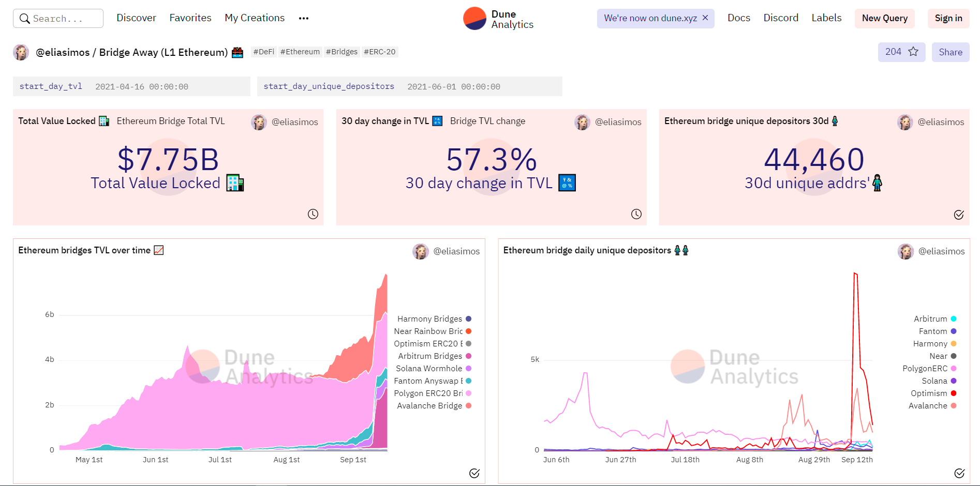Viewport: 980px width, 486px height.
Task: Click the $7.75B counter value
Action: 168,159
